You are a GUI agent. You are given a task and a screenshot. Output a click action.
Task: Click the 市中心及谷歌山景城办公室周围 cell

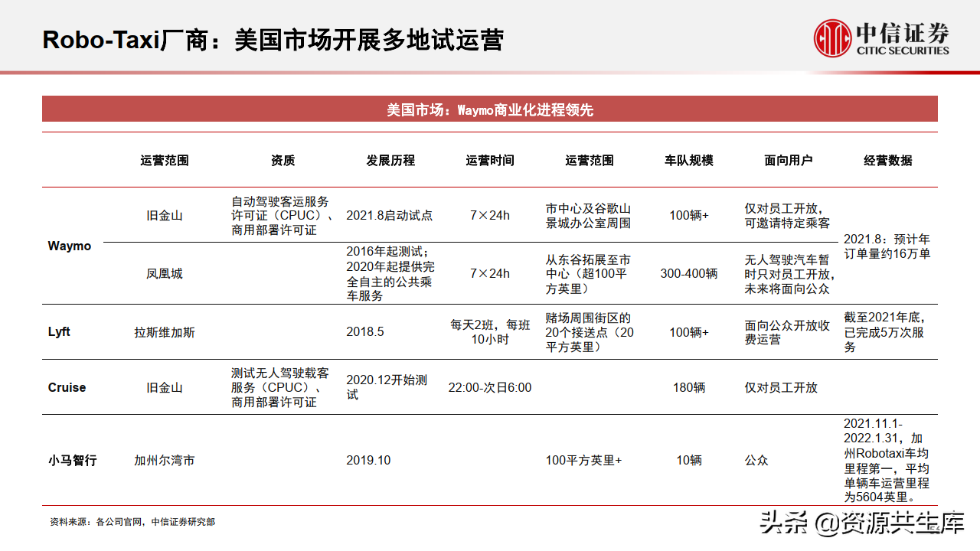click(589, 216)
